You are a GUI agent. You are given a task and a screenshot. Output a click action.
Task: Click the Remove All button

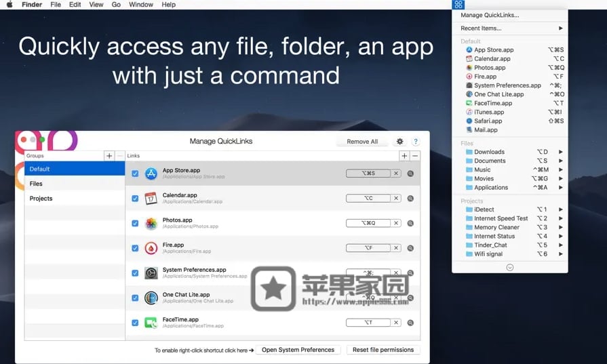(362, 142)
